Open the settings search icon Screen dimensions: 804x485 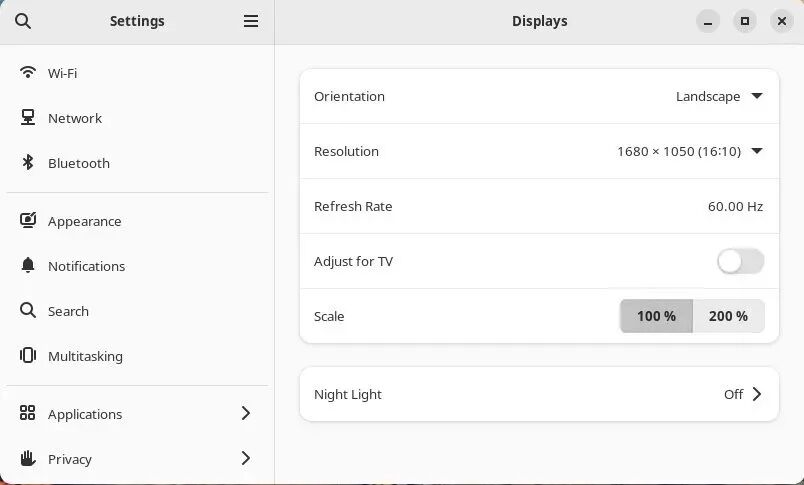(23, 21)
